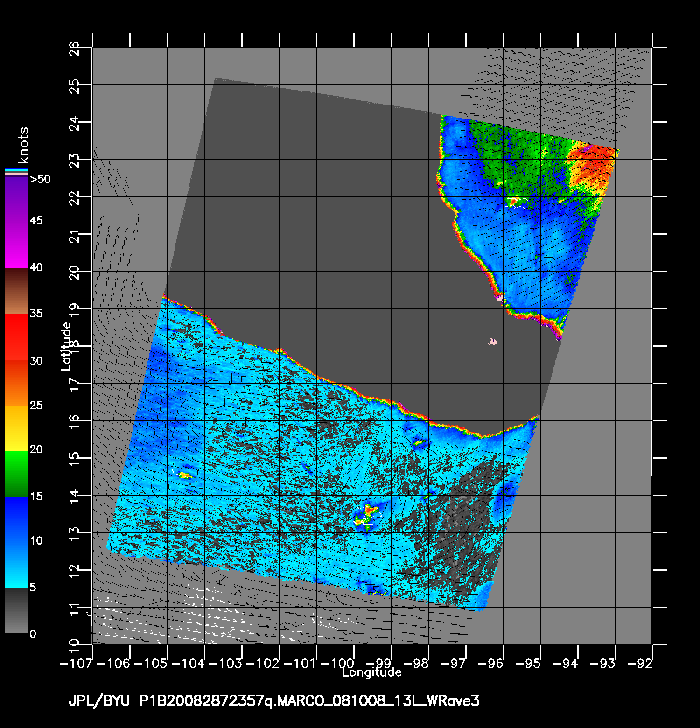Click the '-97' longitude tick label
Viewport: 700px width, 728px height.
[x=453, y=663]
